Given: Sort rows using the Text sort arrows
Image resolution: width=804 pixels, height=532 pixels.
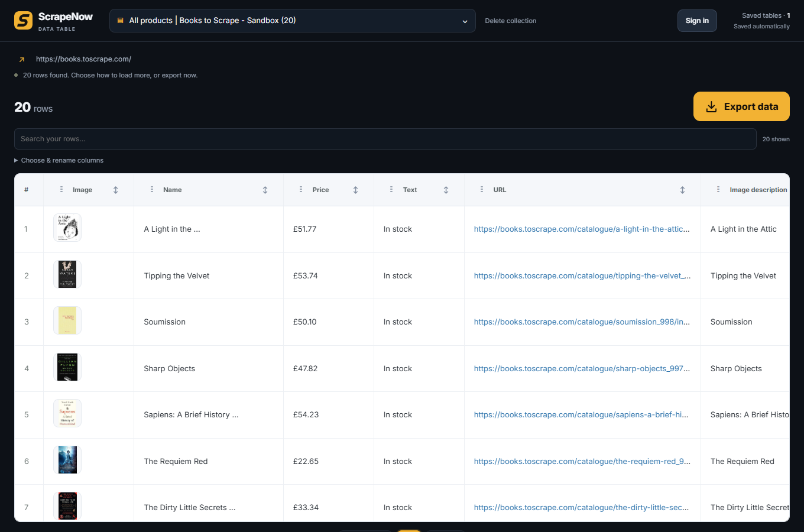Looking at the screenshot, I should 446,190.
